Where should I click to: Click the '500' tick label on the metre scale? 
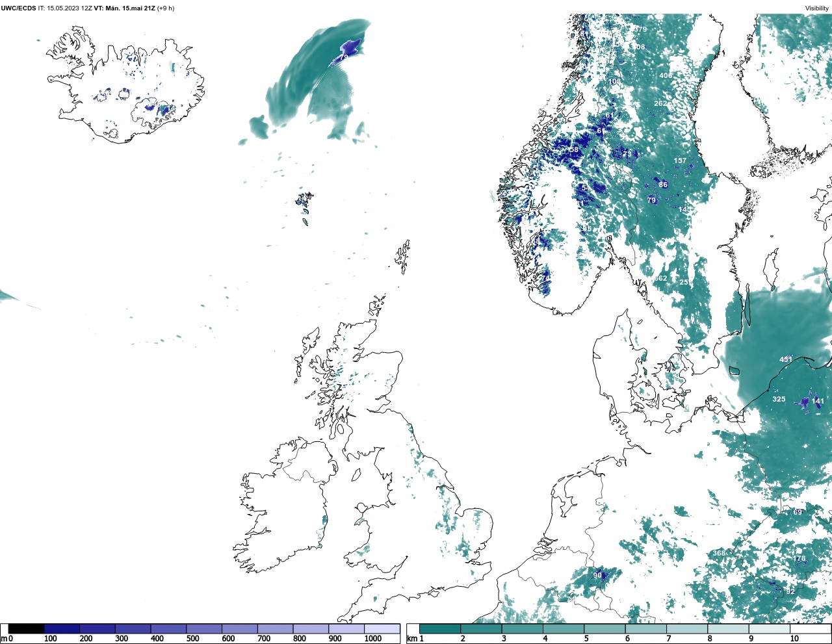coord(192,639)
